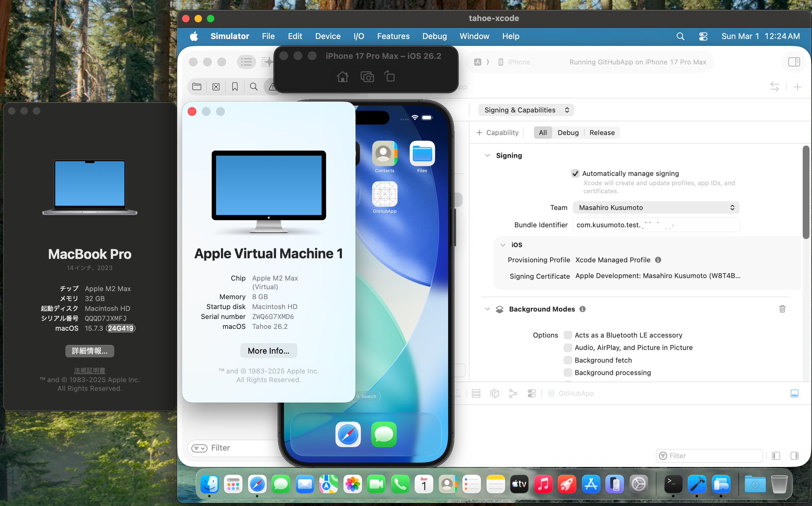Click the editor vertical scrollbar
The image size is (812, 506).
click(x=806, y=192)
